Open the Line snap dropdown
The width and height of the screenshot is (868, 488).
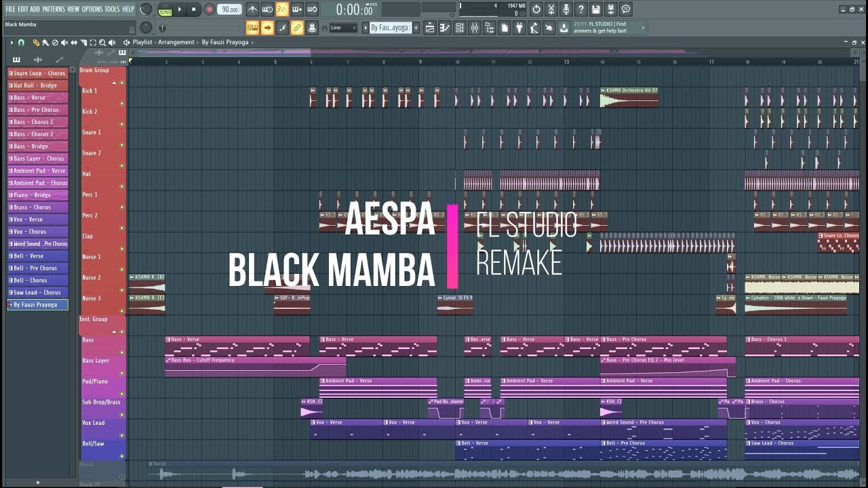point(344,28)
